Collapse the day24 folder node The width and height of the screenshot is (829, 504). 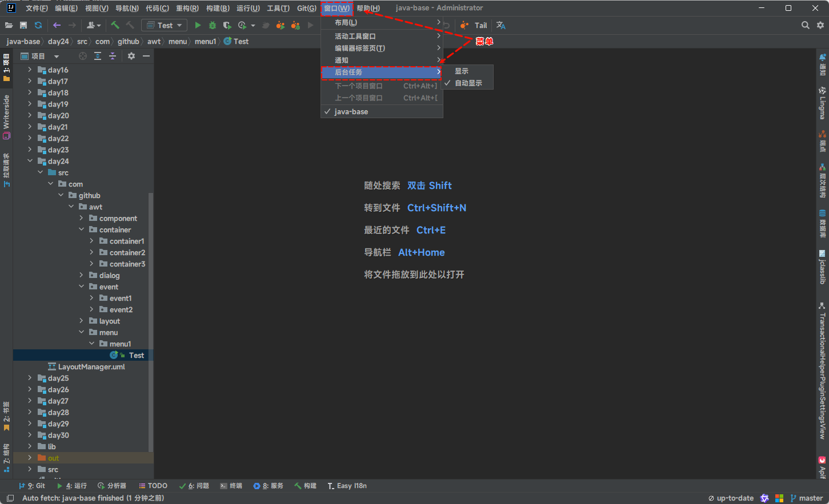tap(30, 161)
